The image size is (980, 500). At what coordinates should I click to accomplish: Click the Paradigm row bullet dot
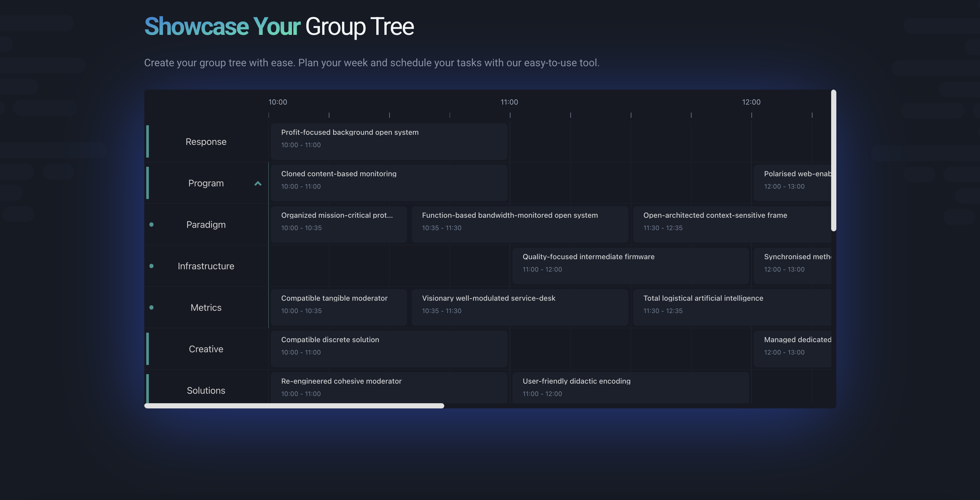(151, 224)
